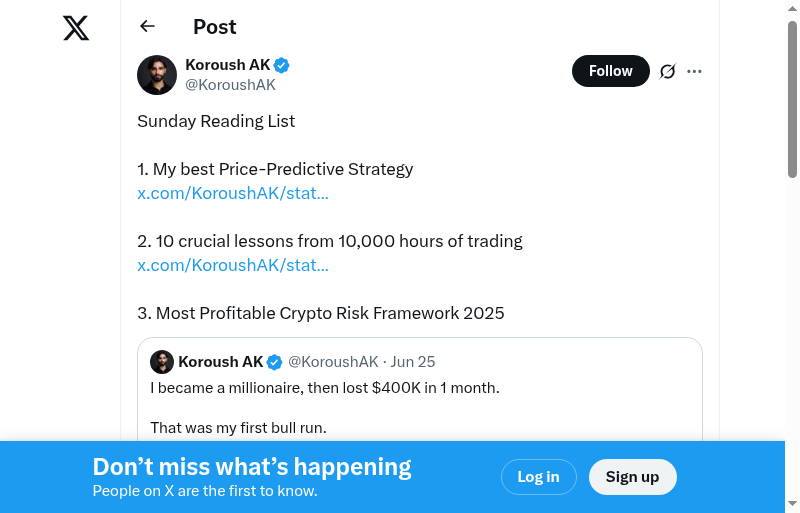Click the Grok icon beside Follow
Screen dimensions: 800x513
(668, 71)
